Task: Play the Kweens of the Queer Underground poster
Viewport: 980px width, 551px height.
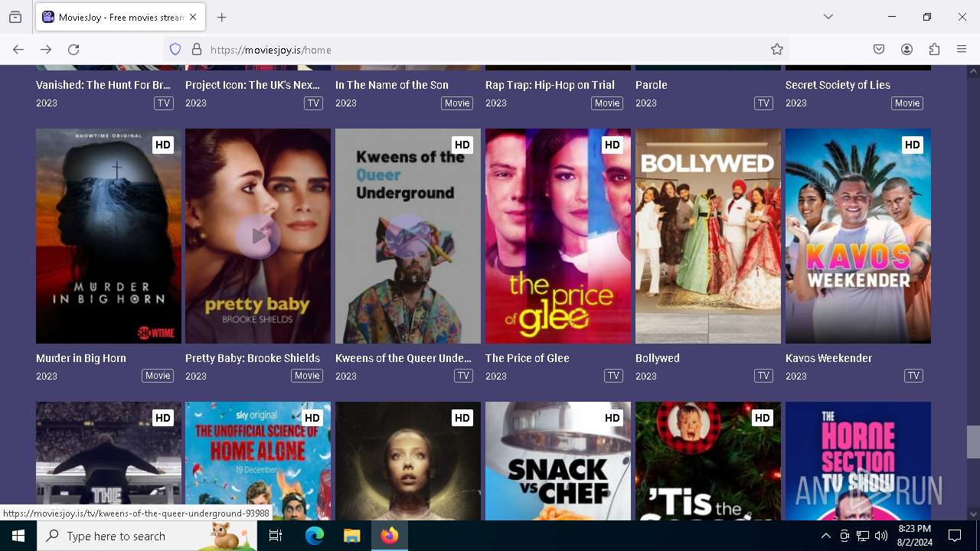Action: [408, 236]
